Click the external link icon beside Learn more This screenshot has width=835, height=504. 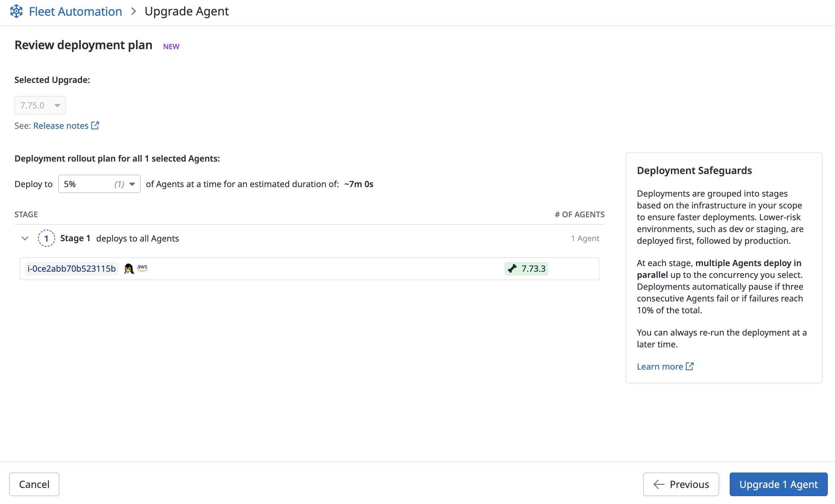coord(690,366)
